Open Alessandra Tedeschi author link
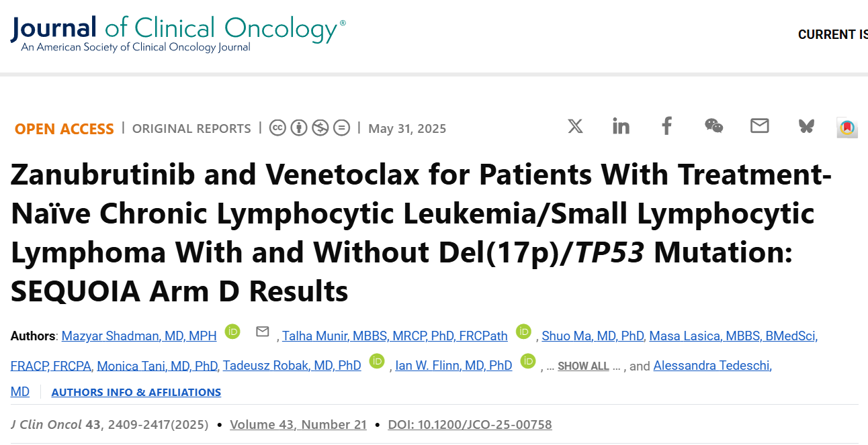Screen dimensions: 868x445 [712, 366]
